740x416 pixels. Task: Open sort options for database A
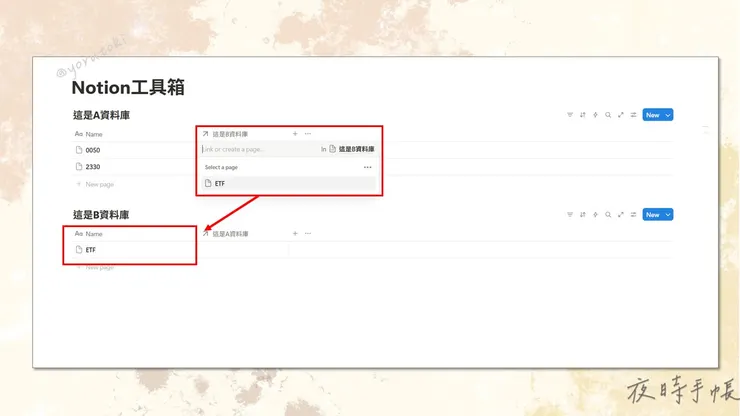click(582, 115)
